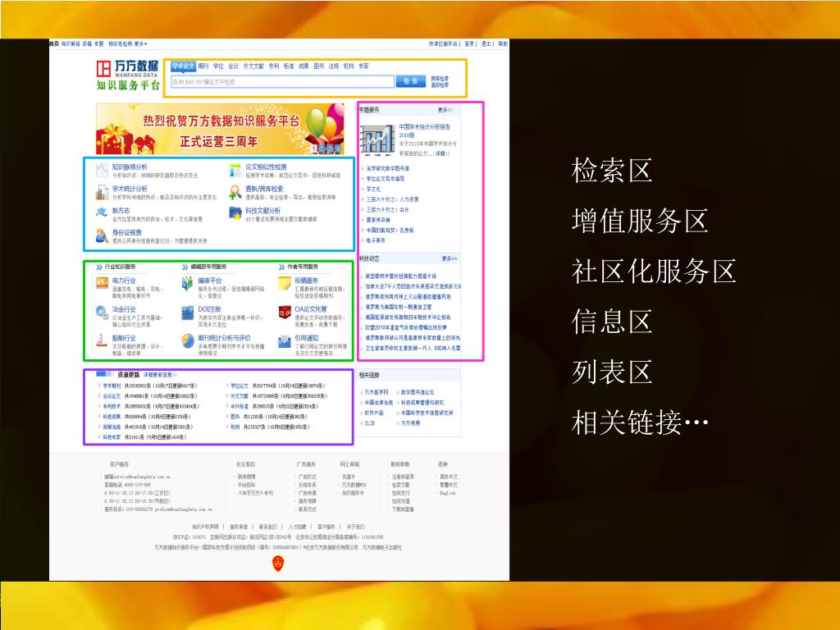Screen dimensions: 840x630
Task: Click the 电力行业 icon
Action: [x=102, y=283]
